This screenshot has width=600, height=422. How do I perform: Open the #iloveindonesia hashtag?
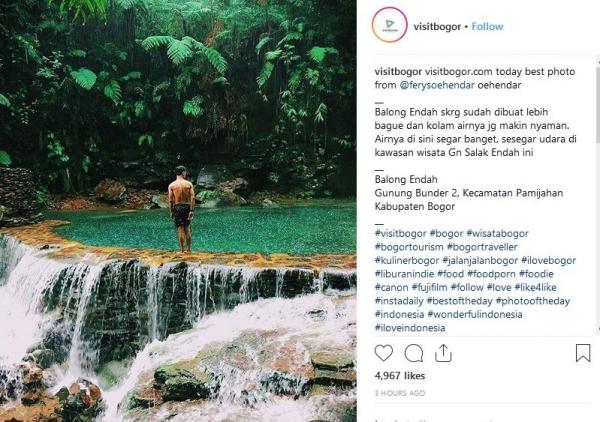tap(411, 328)
